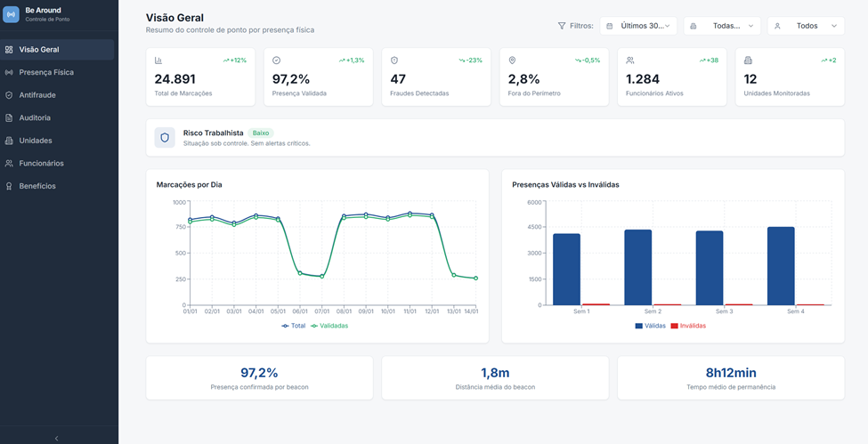868x444 pixels.
Task: Click the 1,8m beacon distance value
Action: point(495,373)
